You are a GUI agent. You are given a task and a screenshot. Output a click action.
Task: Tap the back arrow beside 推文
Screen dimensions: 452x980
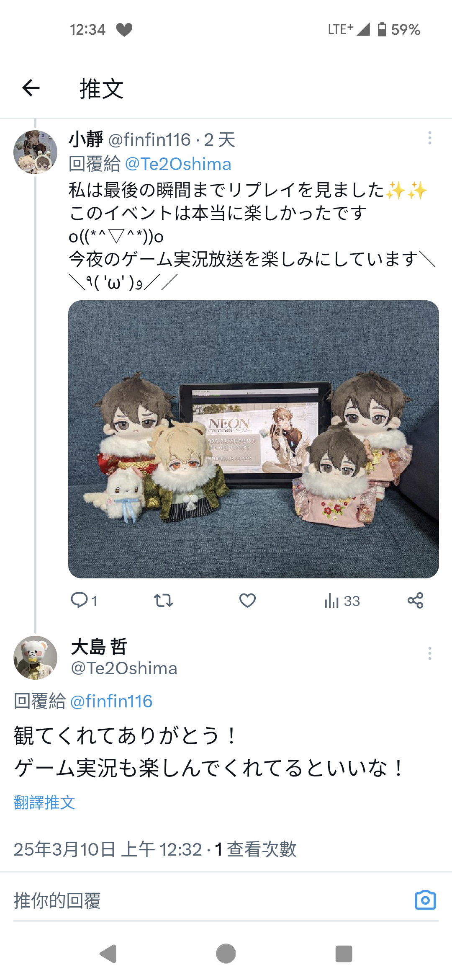click(31, 88)
